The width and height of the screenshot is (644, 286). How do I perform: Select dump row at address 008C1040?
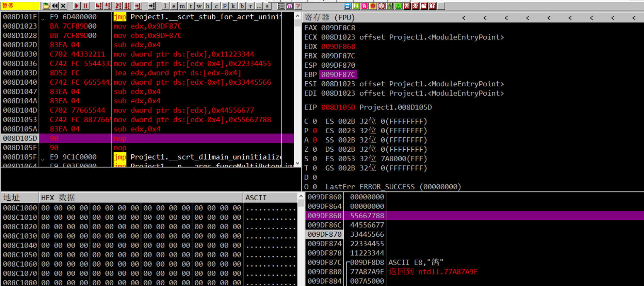pos(149,245)
